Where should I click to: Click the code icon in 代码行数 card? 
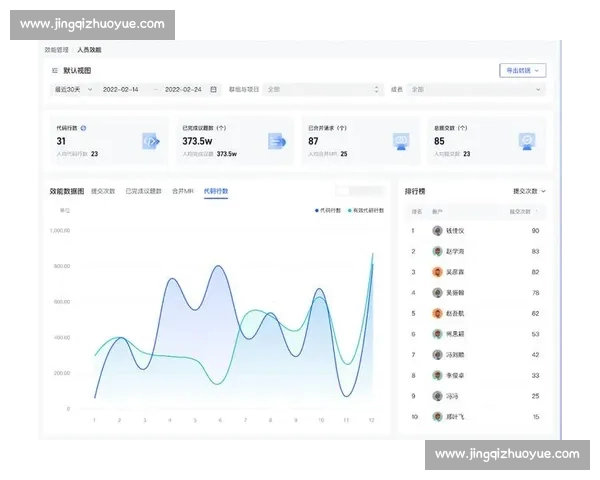150,141
